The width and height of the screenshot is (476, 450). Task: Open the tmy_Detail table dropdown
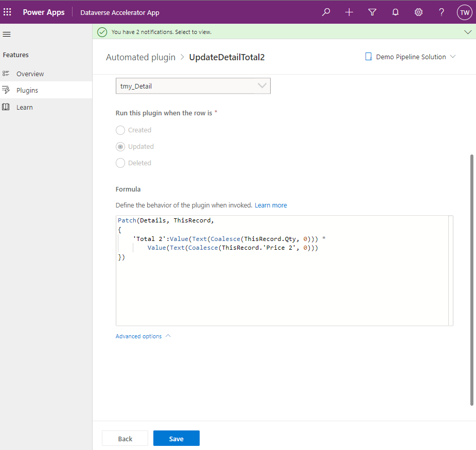[193, 86]
